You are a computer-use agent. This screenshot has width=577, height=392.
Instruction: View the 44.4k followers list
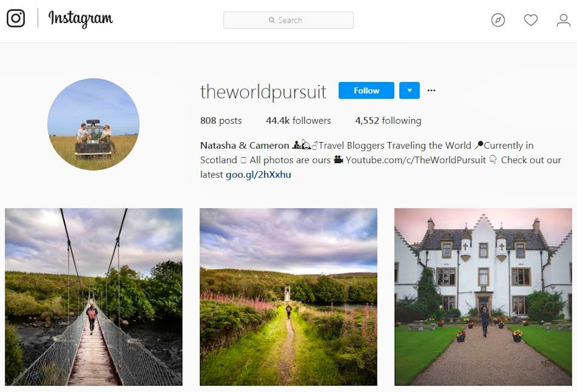tap(299, 121)
